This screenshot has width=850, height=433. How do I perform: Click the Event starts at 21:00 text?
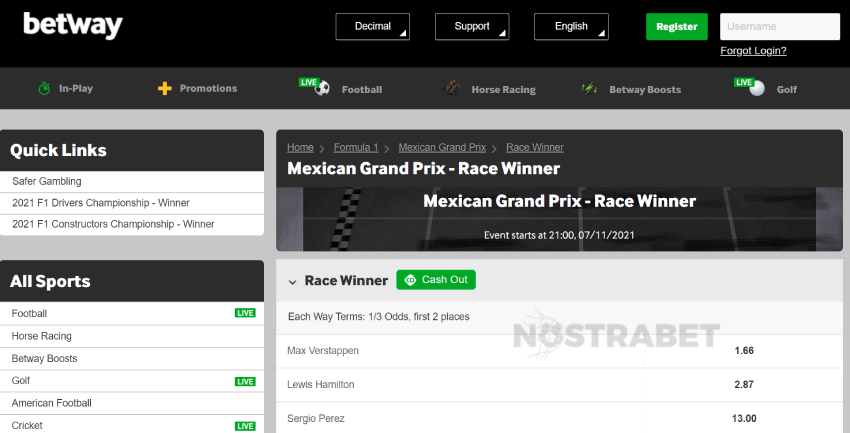coord(559,235)
